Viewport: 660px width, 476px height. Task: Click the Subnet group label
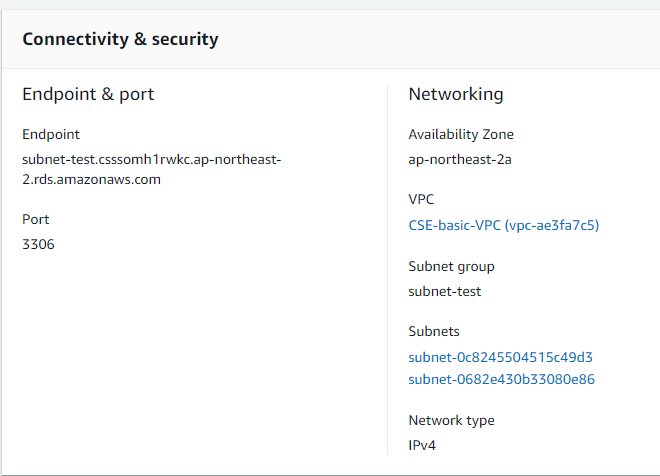pyautogui.click(x=451, y=267)
